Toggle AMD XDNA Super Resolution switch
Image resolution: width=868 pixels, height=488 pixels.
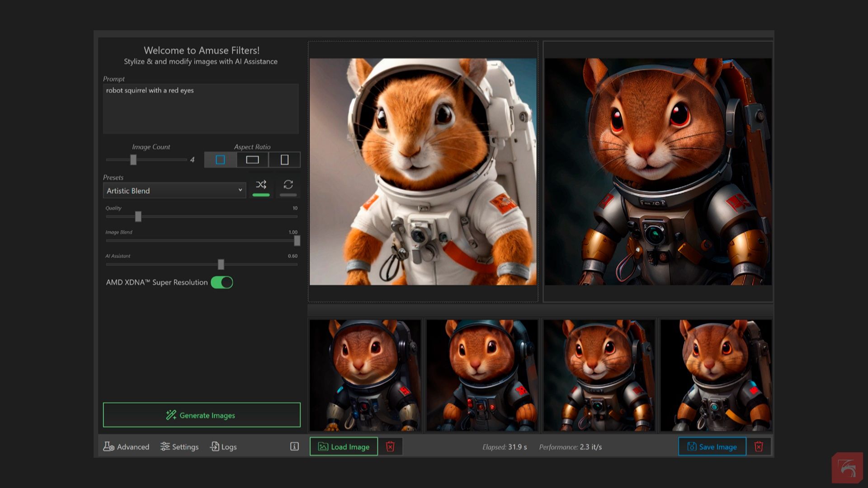(222, 282)
